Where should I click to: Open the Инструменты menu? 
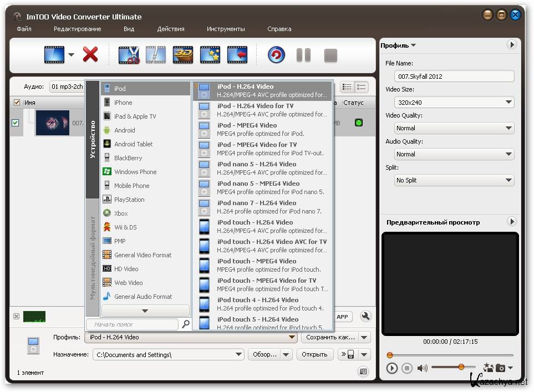coord(225,29)
